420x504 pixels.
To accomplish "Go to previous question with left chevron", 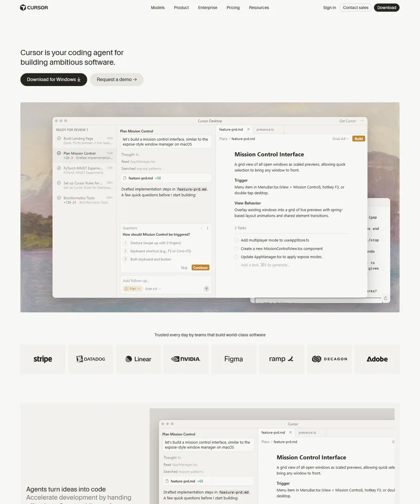I will tap(202, 228).
